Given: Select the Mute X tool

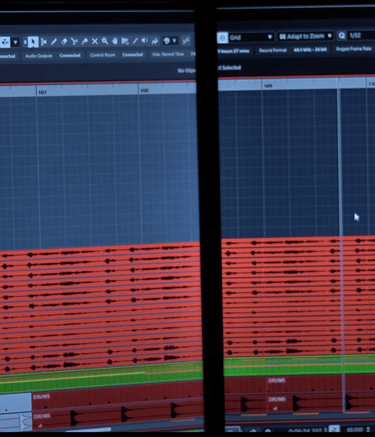Looking at the screenshot, I should 95,41.
